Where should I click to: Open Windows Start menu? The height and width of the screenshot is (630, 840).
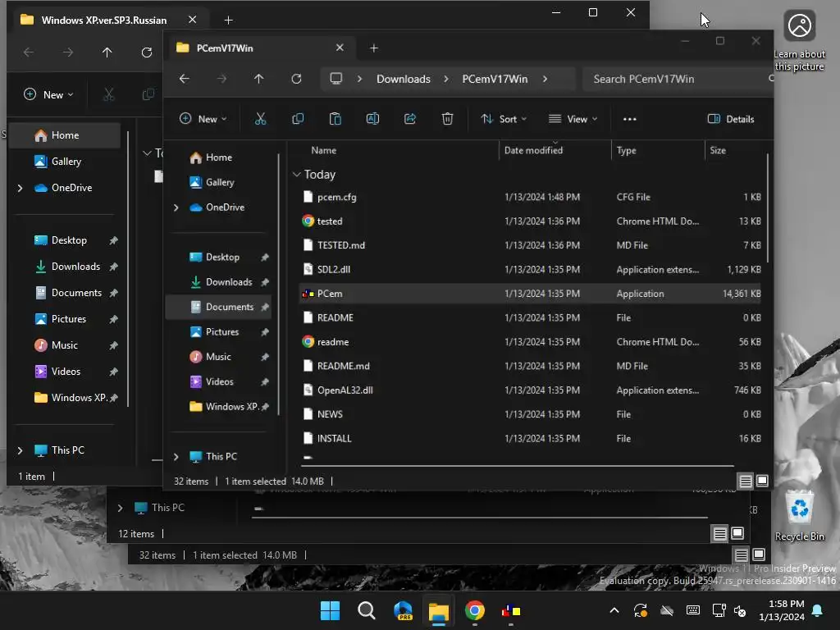(x=330, y=610)
